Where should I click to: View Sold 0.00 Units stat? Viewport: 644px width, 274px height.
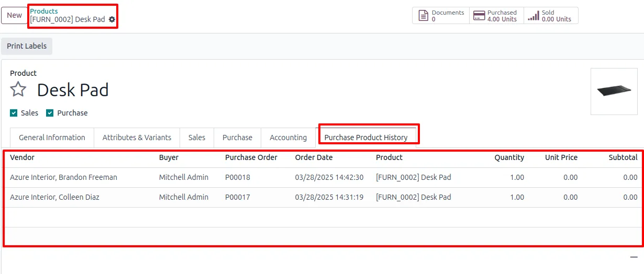[x=551, y=16]
